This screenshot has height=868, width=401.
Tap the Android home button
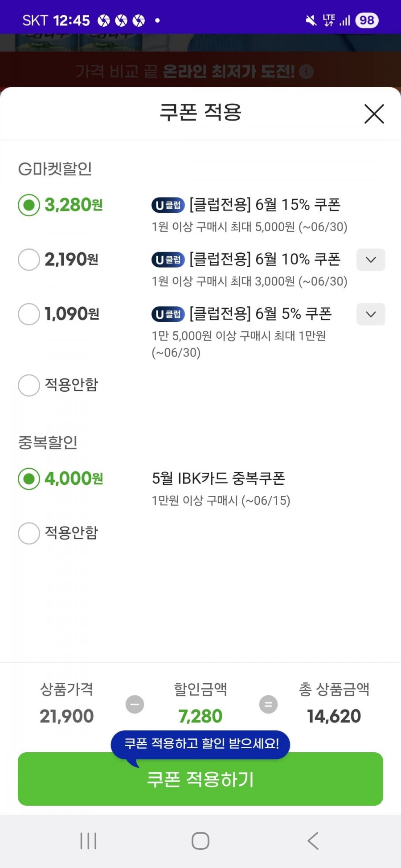[200, 841]
